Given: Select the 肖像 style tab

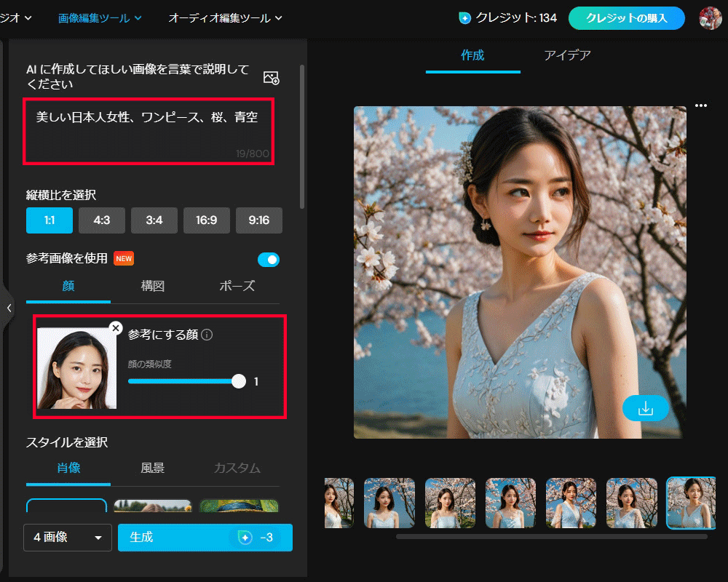Looking at the screenshot, I should [x=68, y=468].
